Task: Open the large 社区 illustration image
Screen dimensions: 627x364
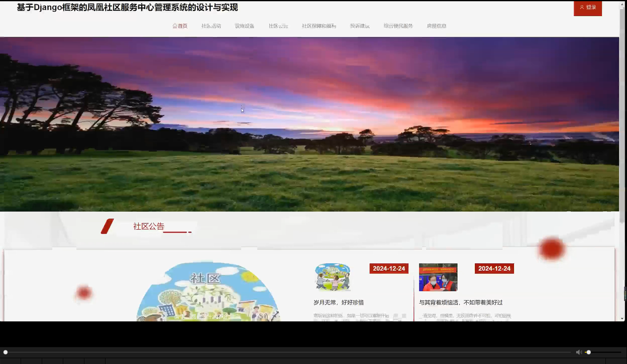Action: pos(208,292)
